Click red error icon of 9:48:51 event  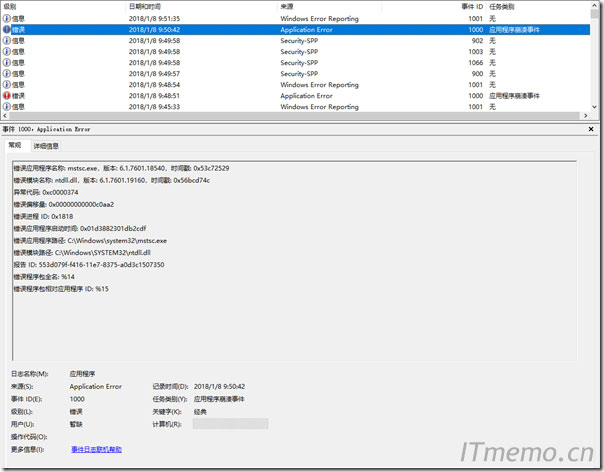tap(7, 96)
